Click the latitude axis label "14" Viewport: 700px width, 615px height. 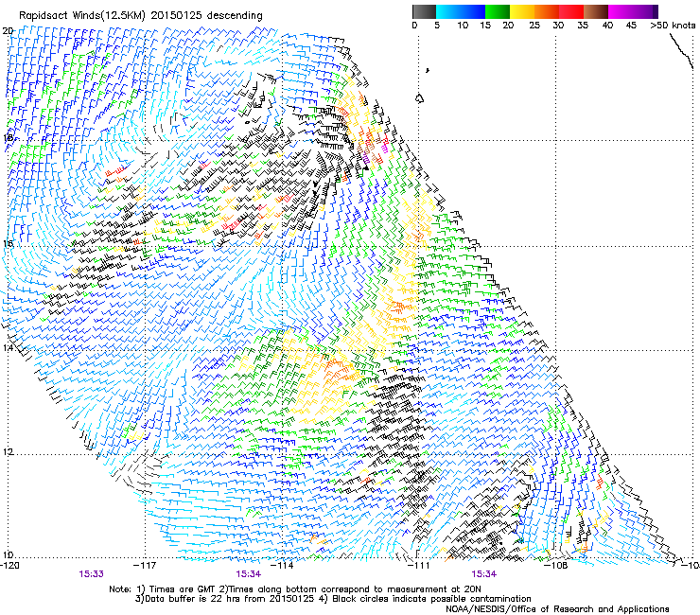tap(8, 347)
